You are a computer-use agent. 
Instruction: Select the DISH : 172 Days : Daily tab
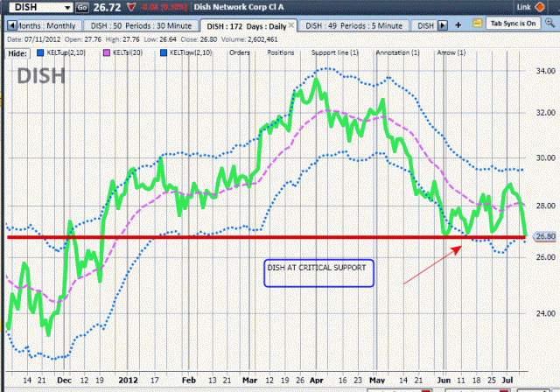247,26
